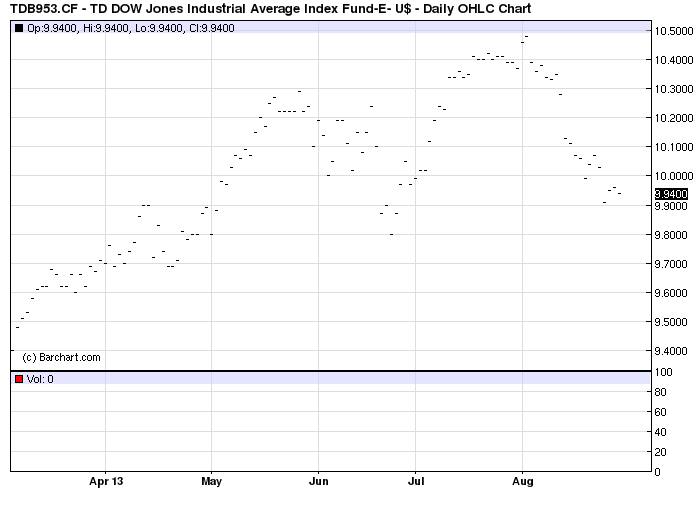Select the chart title text TDB953.CF
Viewport: 700px width, 512px height.
coord(44,8)
